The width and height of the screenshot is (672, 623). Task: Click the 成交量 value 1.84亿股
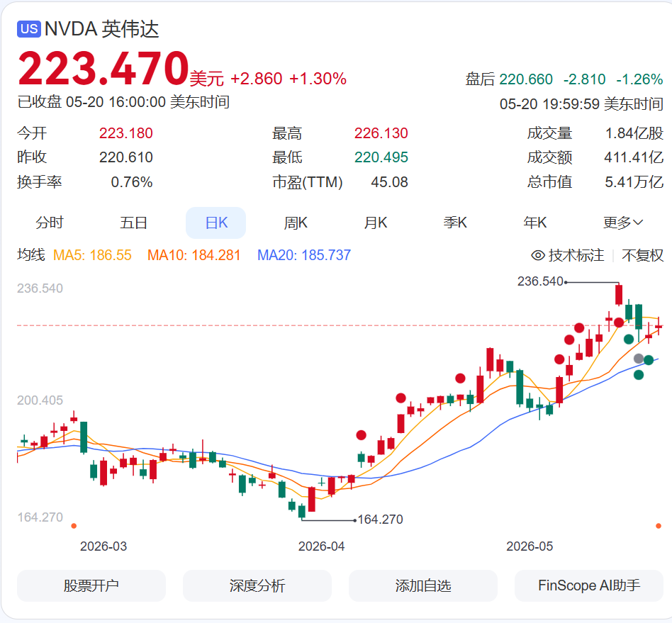click(x=634, y=133)
